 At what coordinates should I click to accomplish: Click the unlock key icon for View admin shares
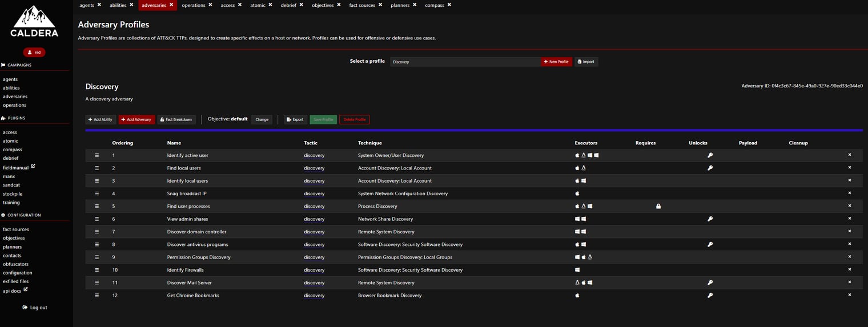[x=710, y=219]
